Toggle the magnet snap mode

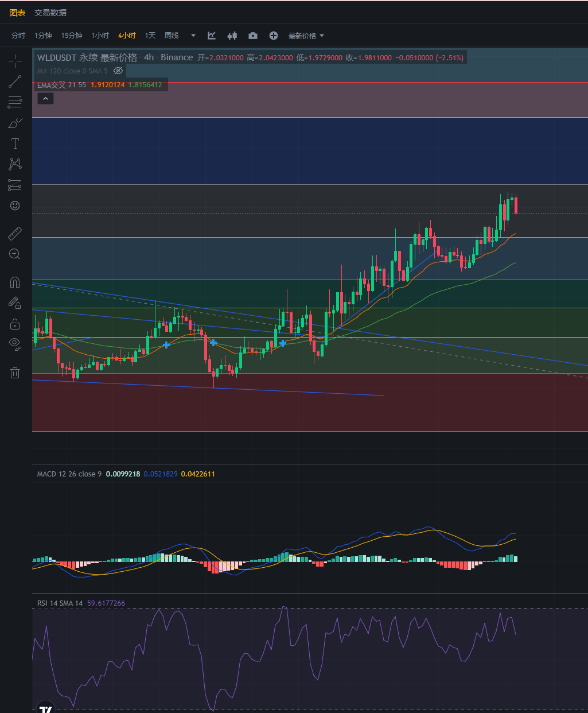pos(15,282)
